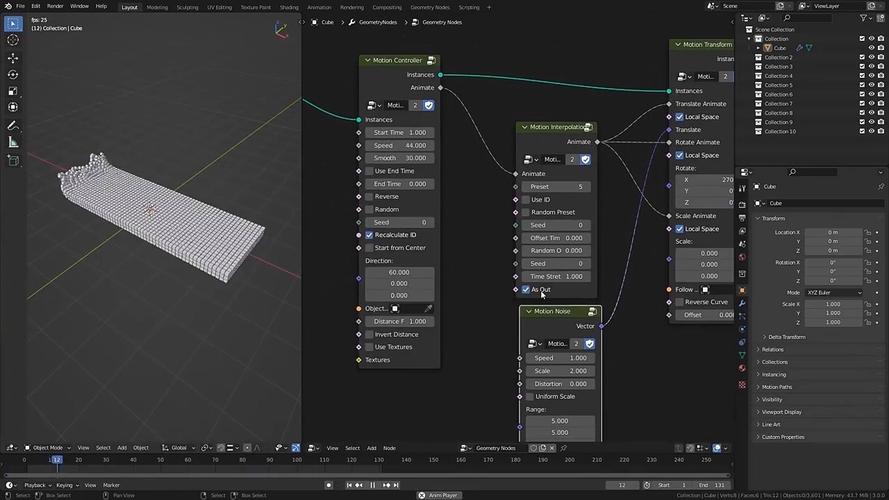Pause the animation playback
This screenshot has height=500, width=889.
[372, 485]
